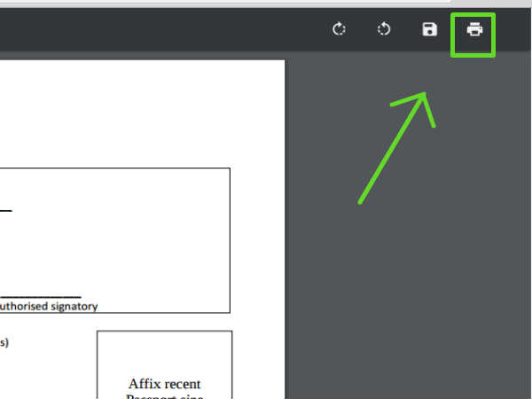Click the rotate counterclockwise icon
This screenshot has width=532, height=399.
384,29
